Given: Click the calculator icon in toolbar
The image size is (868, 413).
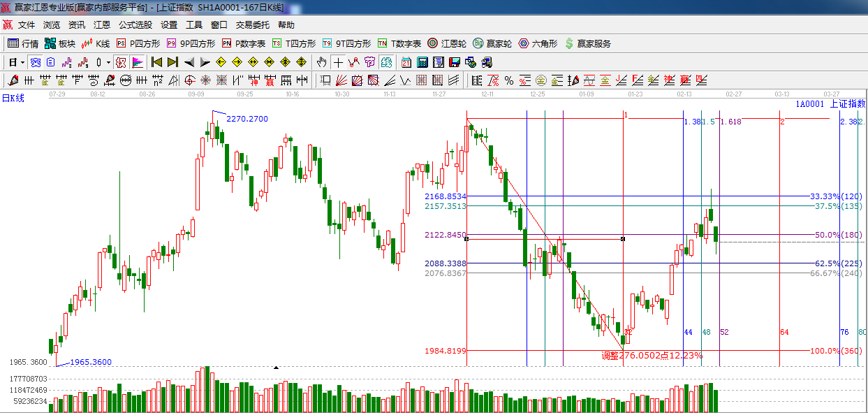Looking at the screenshot, I should tap(422, 62).
